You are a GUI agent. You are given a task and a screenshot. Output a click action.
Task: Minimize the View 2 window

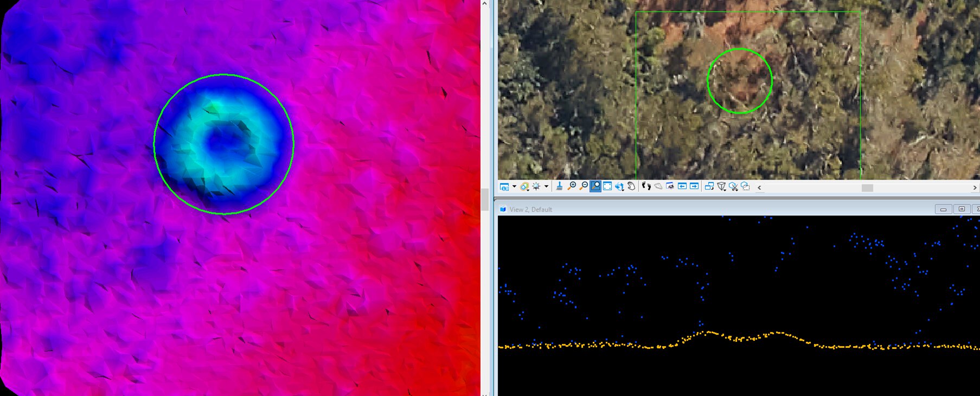coord(943,209)
